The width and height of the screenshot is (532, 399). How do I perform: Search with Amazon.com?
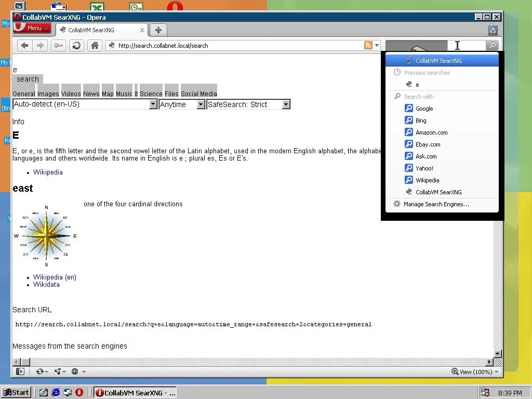442,132
